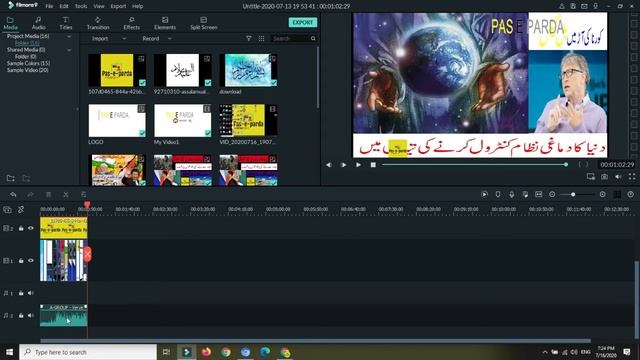Select the 92710310-assalamual thumbnail
The width and height of the screenshot is (640, 360).
(x=182, y=70)
